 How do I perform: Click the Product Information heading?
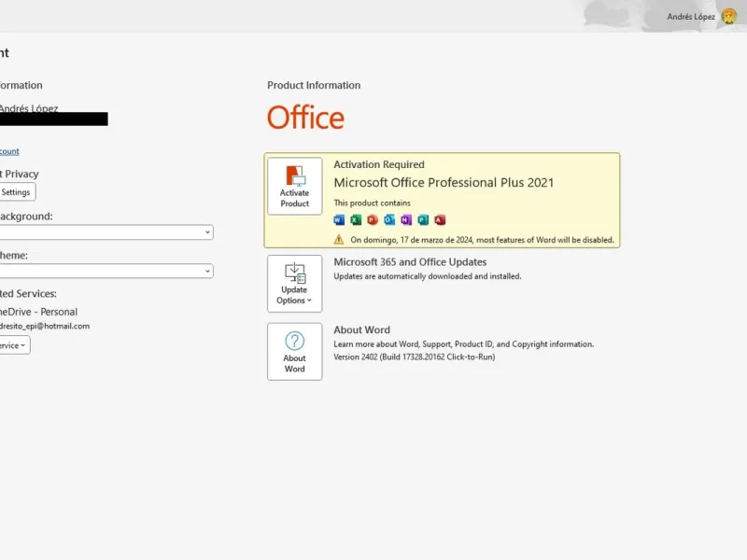[314, 85]
